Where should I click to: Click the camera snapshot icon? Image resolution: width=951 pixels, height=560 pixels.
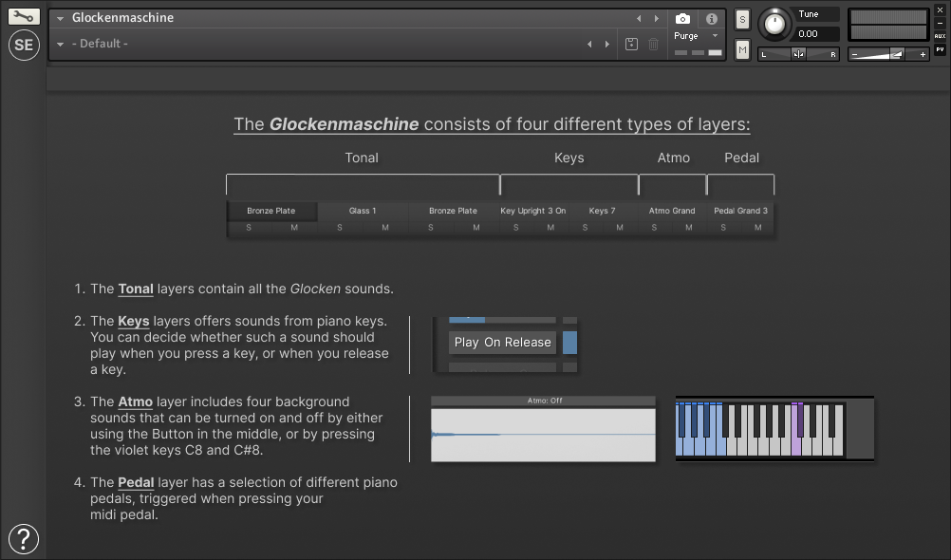point(682,18)
